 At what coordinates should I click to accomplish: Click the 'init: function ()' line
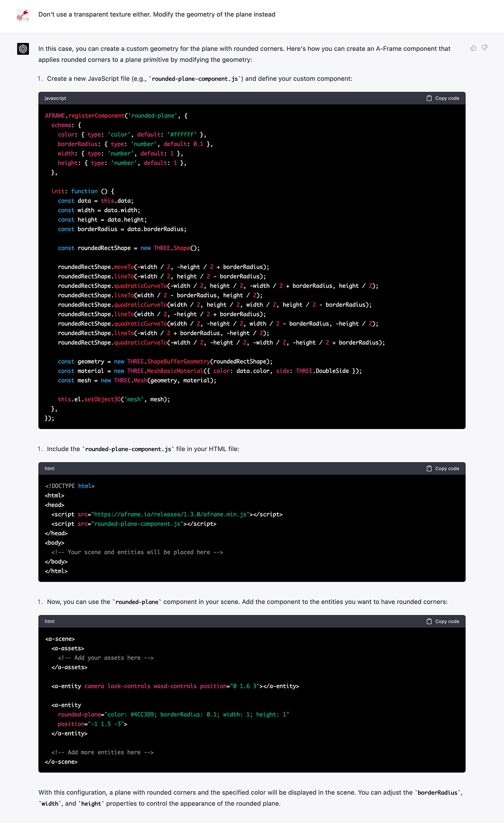[83, 191]
